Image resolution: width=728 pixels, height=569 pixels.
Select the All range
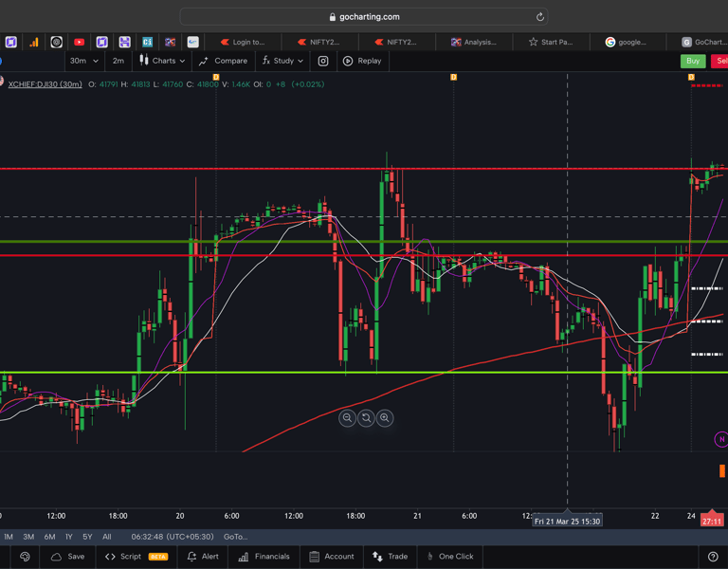(x=107, y=537)
